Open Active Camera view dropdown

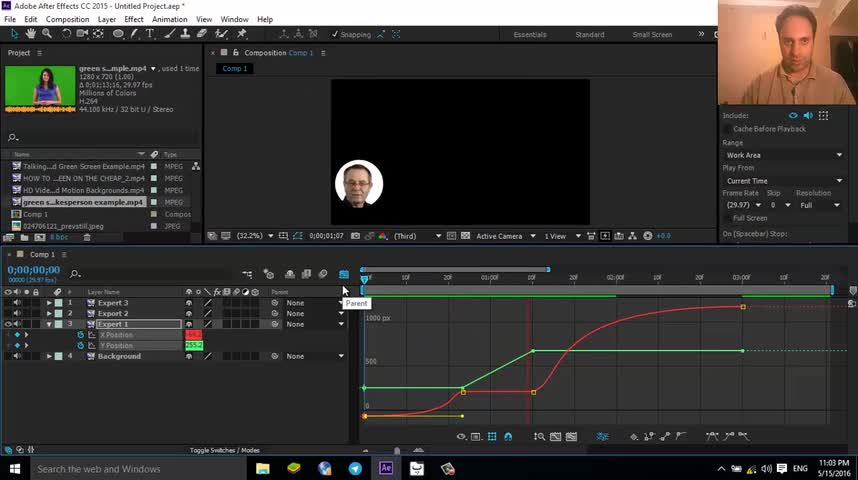point(505,236)
